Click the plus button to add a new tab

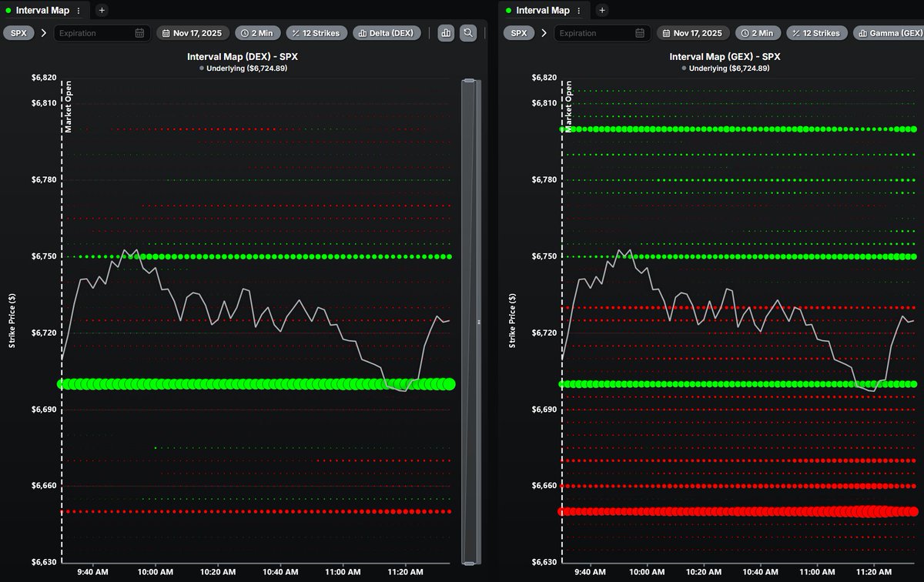(101, 10)
